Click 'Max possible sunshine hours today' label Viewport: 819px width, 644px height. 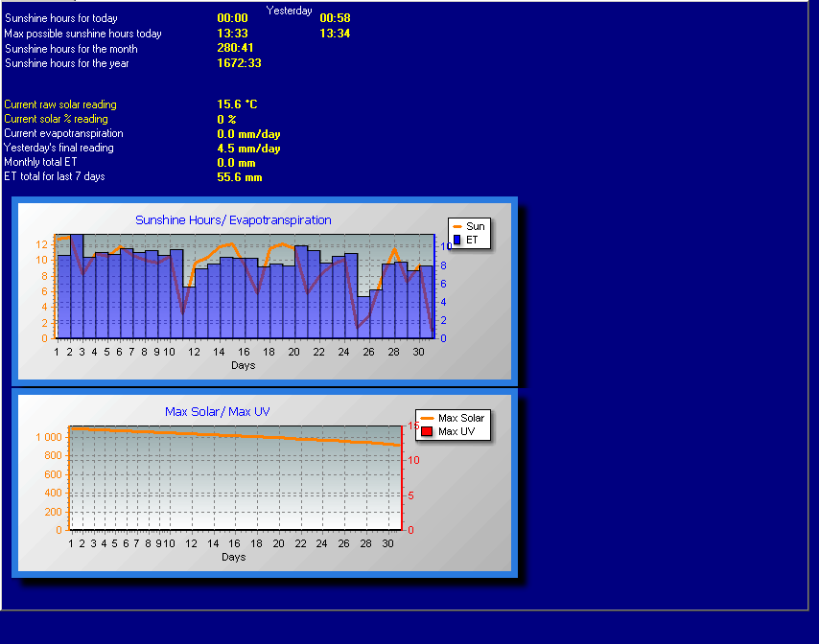(83, 34)
